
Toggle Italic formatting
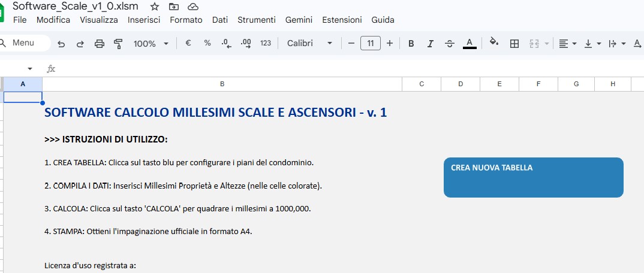point(430,44)
